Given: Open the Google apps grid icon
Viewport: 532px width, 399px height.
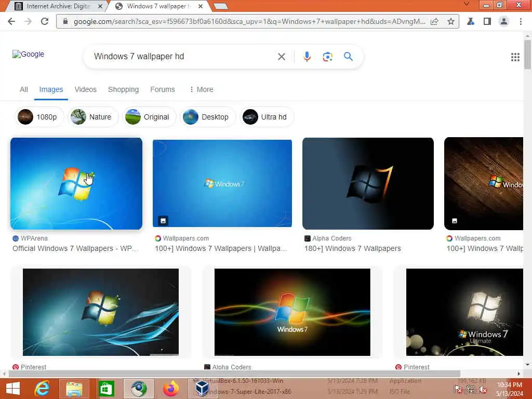Looking at the screenshot, I should (x=515, y=57).
